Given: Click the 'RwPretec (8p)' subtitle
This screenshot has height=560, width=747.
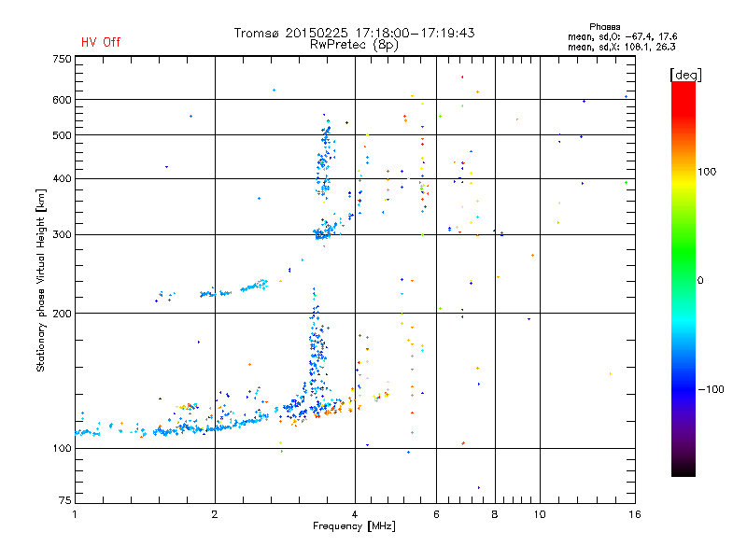Looking at the screenshot, I should [354, 45].
